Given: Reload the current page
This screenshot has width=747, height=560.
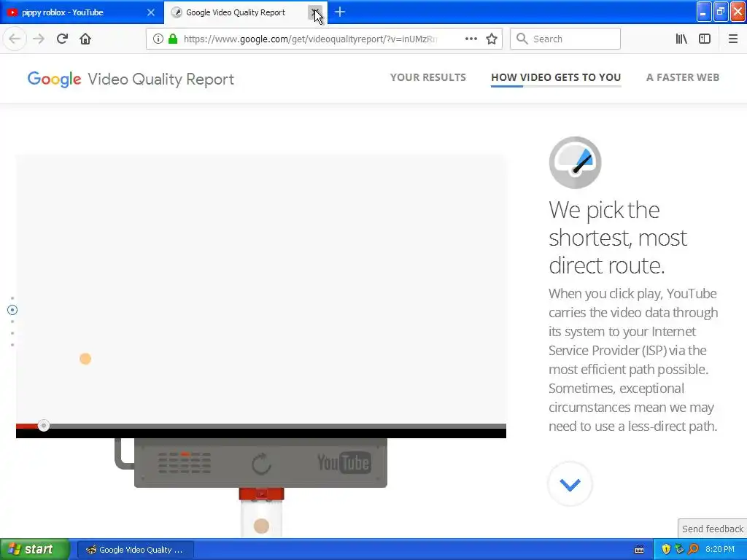Looking at the screenshot, I should [62, 39].
